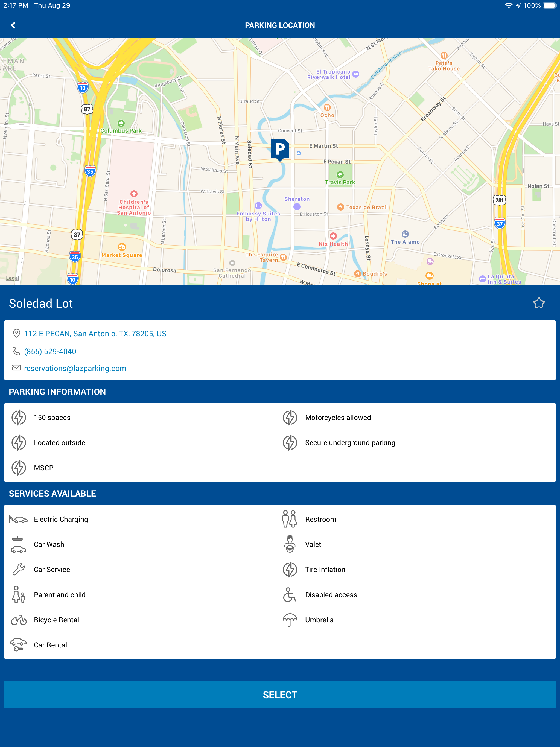Image resolution: width=560 pixels, height=747 pixels.
Task: Tap the Parent and child icon
Action: (19, 595)
